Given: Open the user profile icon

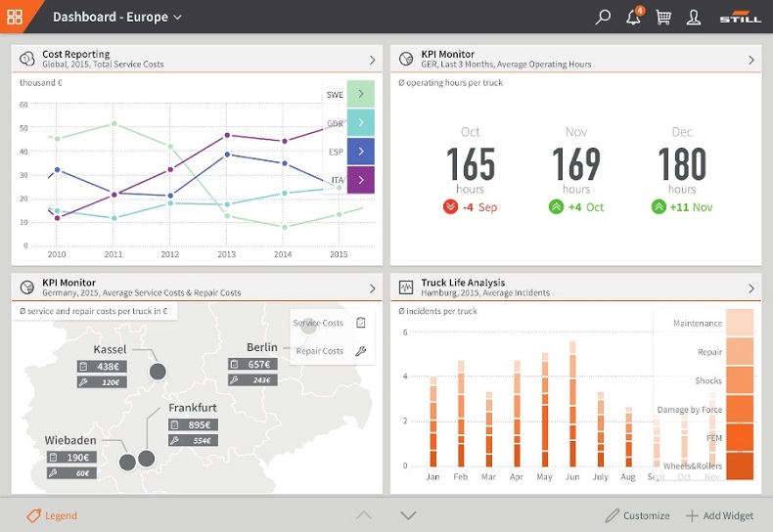Looking at the screenshot, I should pos(694,17).
